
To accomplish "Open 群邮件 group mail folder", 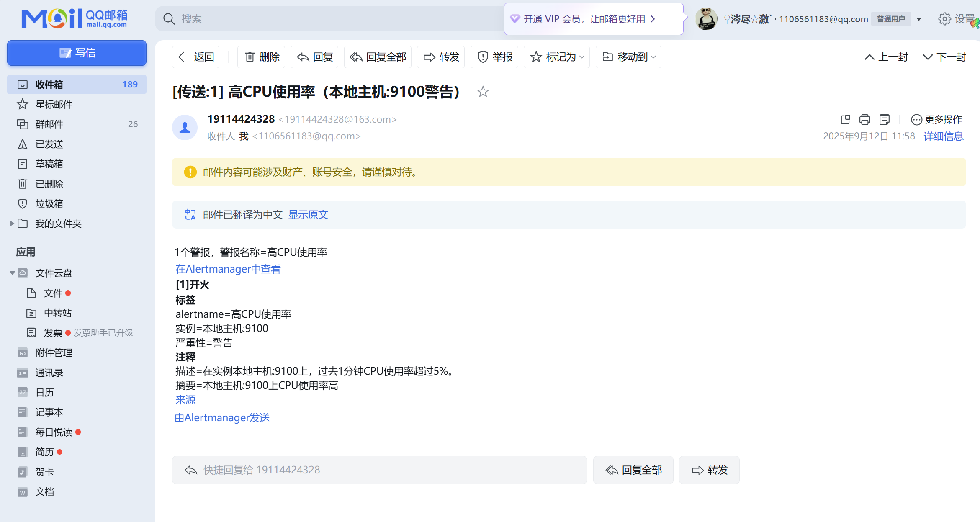I will click(77, 124).
